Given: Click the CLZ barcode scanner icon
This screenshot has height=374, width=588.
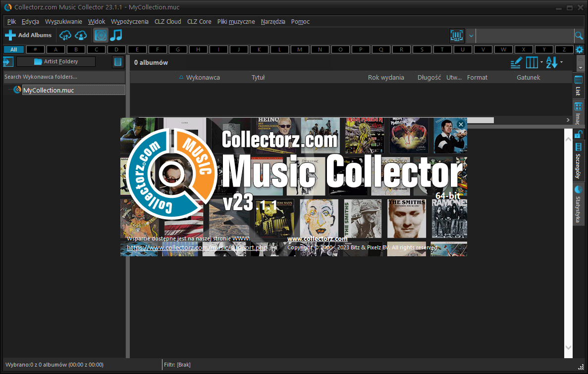Looking at the screenshot, I should coord(457,36).
